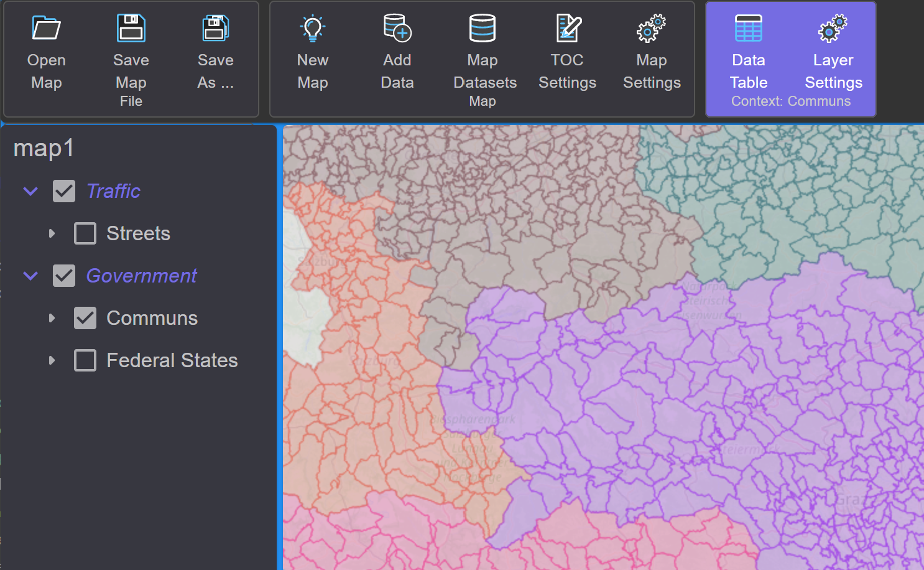Expand the Federal States layer arrow
Viewport: 924px width, 570px height.
point(52,360)
